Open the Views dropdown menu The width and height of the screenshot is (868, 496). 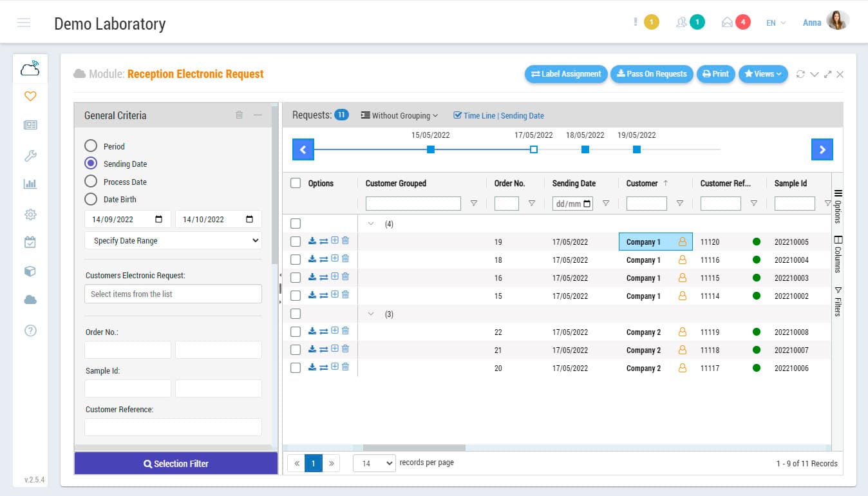coord(763,73)
